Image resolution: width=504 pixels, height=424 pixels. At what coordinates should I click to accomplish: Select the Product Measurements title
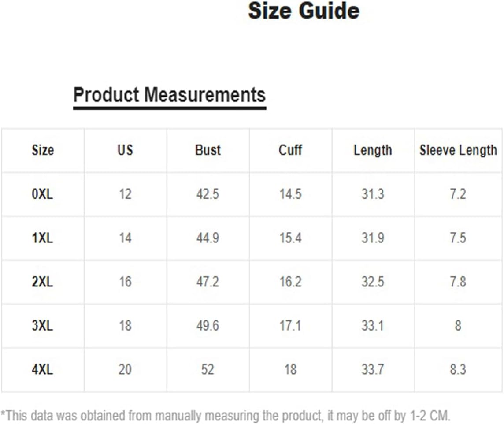[x=169, y=95]
